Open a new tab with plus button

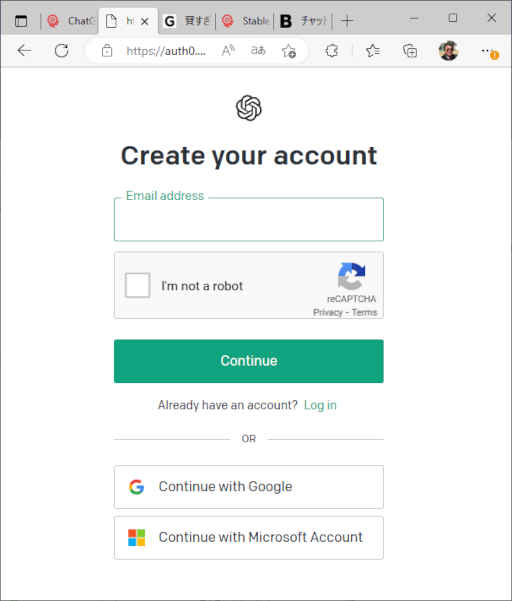pyautogui.click(x=347, y=21)
